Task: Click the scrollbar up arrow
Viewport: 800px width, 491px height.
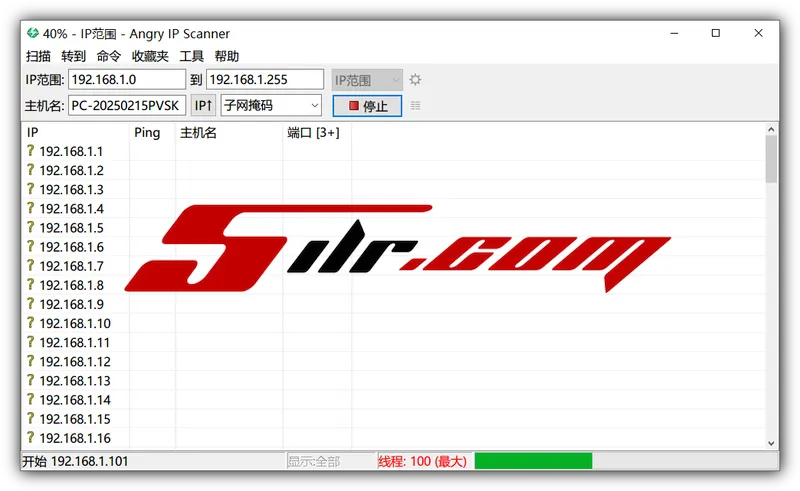Action: tap(771, 130)
